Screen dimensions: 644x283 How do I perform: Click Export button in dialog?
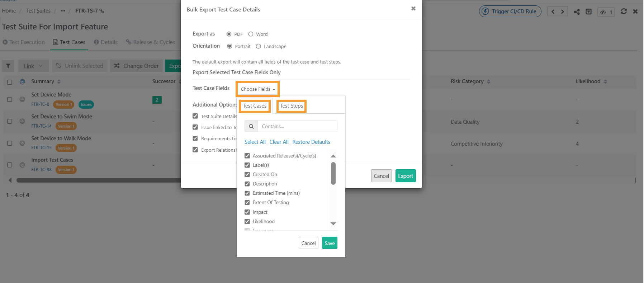(x=406, y=176)
